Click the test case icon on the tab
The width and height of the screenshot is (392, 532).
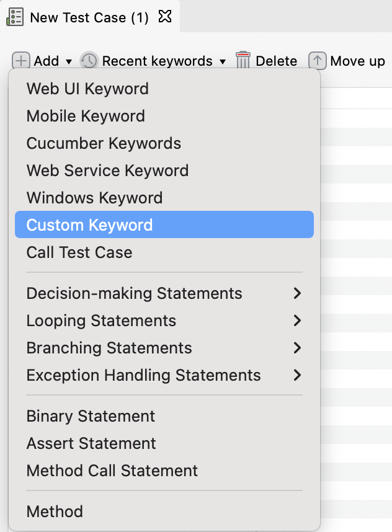(15, 17)
